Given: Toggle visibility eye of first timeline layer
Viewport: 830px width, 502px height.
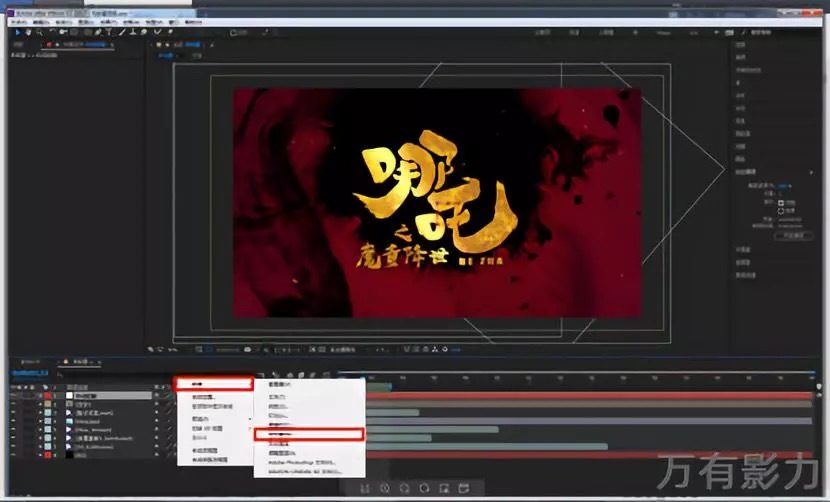Looking at the screenshot, I should click(13, 396).
